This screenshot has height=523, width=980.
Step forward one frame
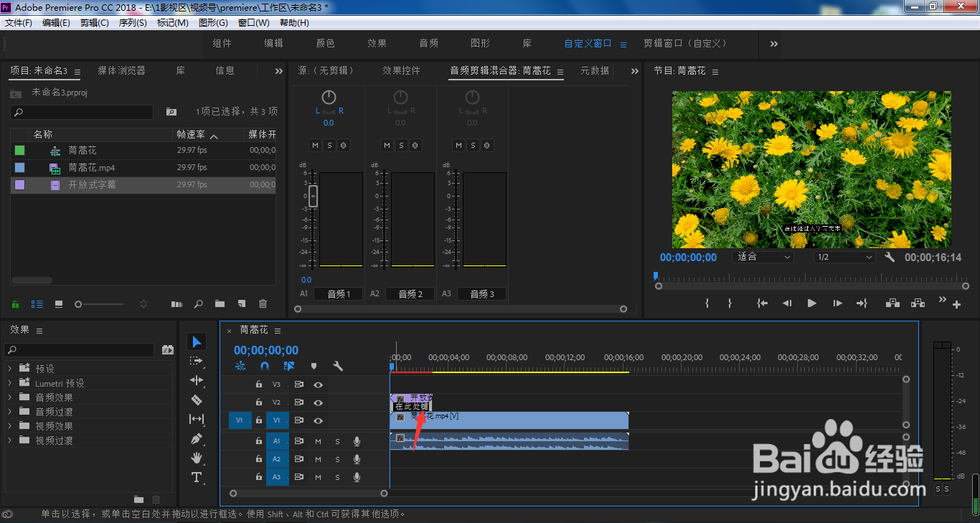click(x=837, y=303)
